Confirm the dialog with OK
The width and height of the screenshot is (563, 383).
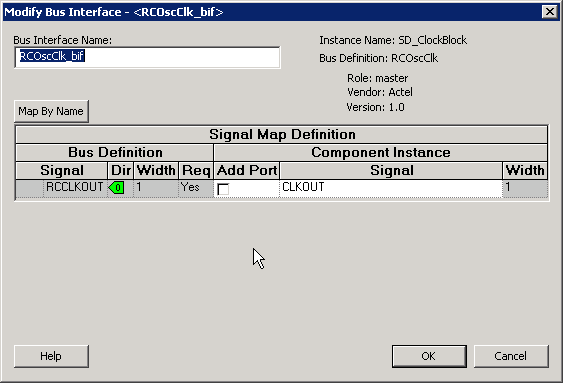click(429, 356)
